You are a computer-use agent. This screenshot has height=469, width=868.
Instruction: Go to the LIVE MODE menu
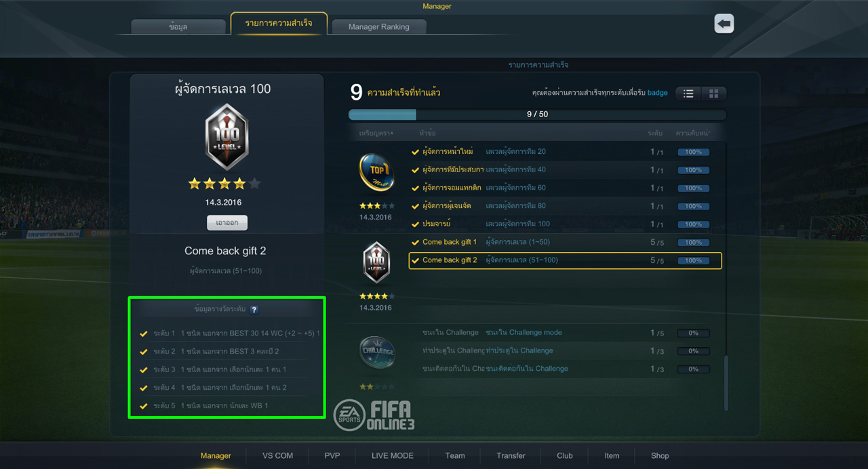pyautogui.click(x=392, y=455)
